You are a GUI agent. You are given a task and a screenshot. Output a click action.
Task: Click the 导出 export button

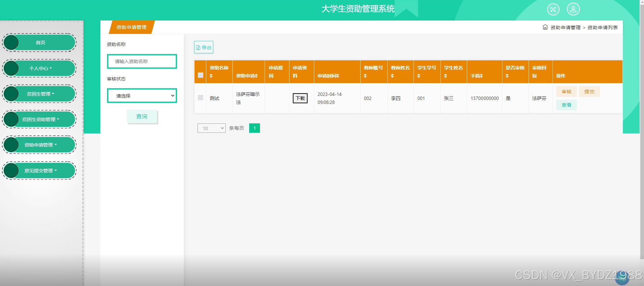coord(204,47)
